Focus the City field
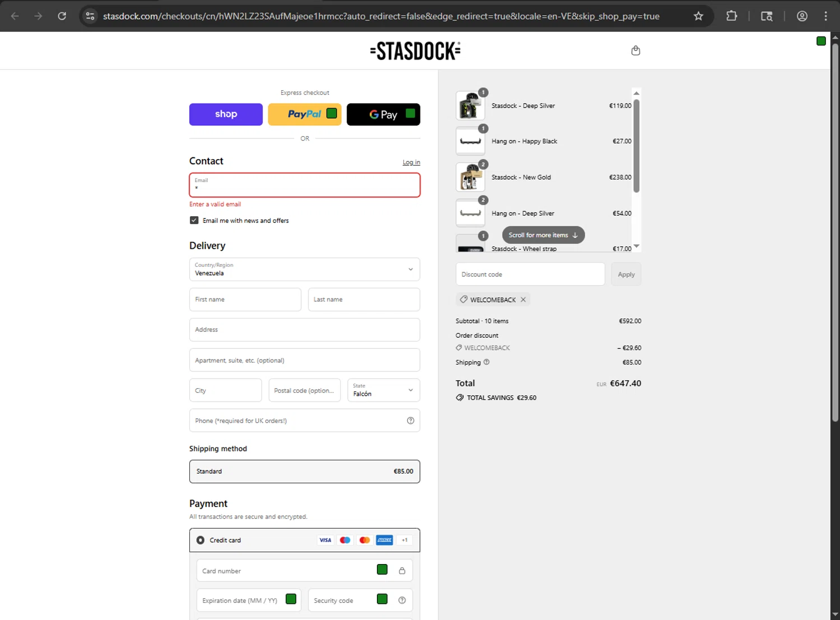Screen dimensions: 840x620 pyautogui.click(x=226, y=390)
